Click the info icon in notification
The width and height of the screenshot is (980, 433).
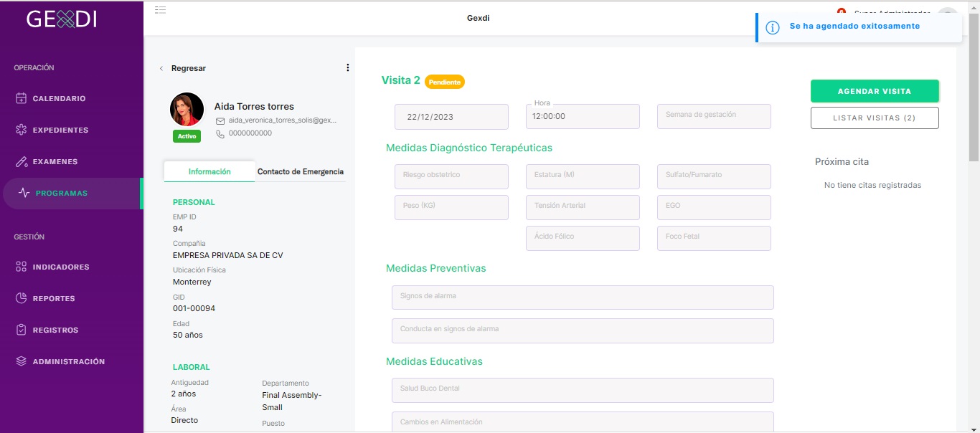click(773, 27)
